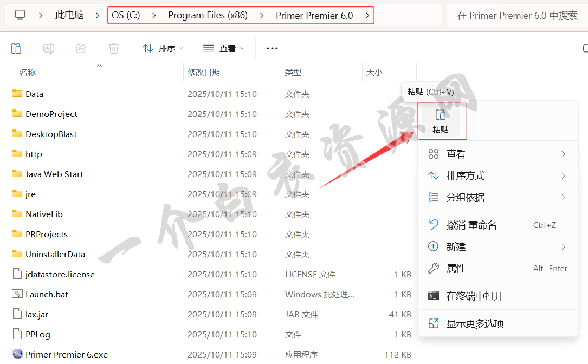Select the Primer Premier 6.exe application icon
The image size is (588, 364).
17,354
